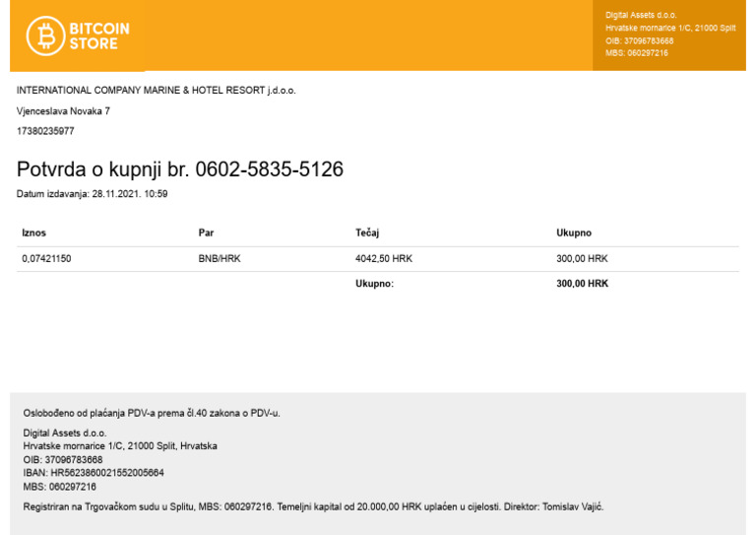This screenshot has height=535, width=756.
Task: Select header address 'Hrvatske mornarice 1/C, 21000 Split'
Action: (x=670, y=28)
